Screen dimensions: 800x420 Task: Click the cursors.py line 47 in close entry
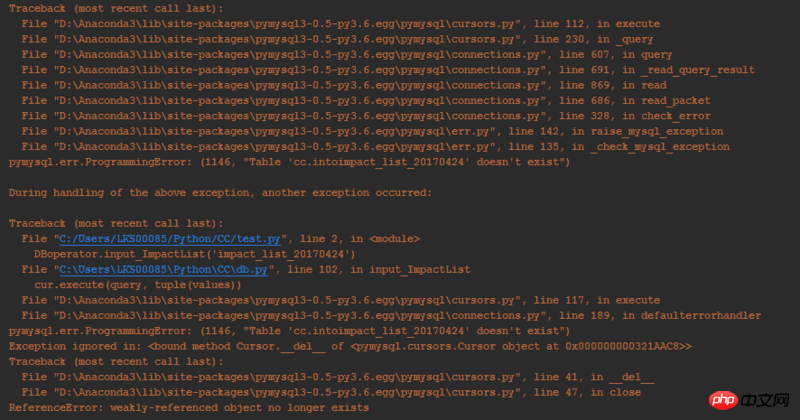[331, 392]
